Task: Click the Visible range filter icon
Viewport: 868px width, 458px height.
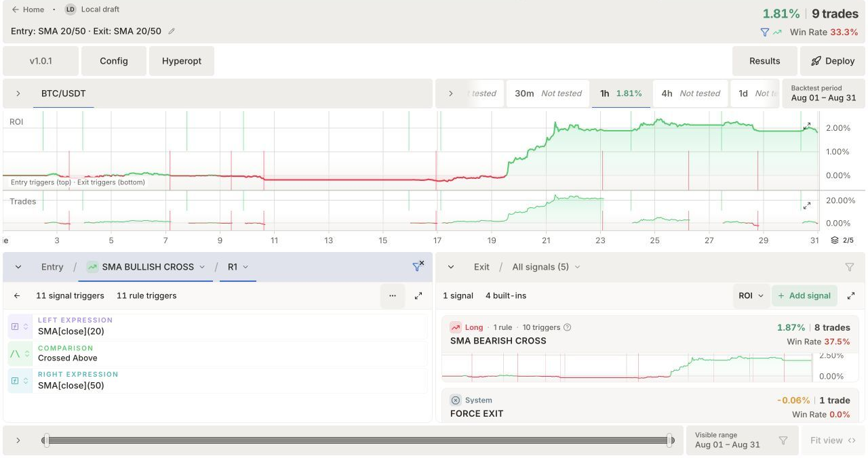Action: tap(783, 440)
